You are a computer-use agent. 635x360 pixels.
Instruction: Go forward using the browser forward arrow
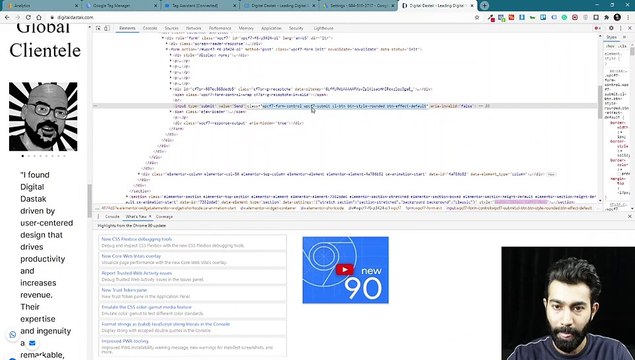[17, 17]
